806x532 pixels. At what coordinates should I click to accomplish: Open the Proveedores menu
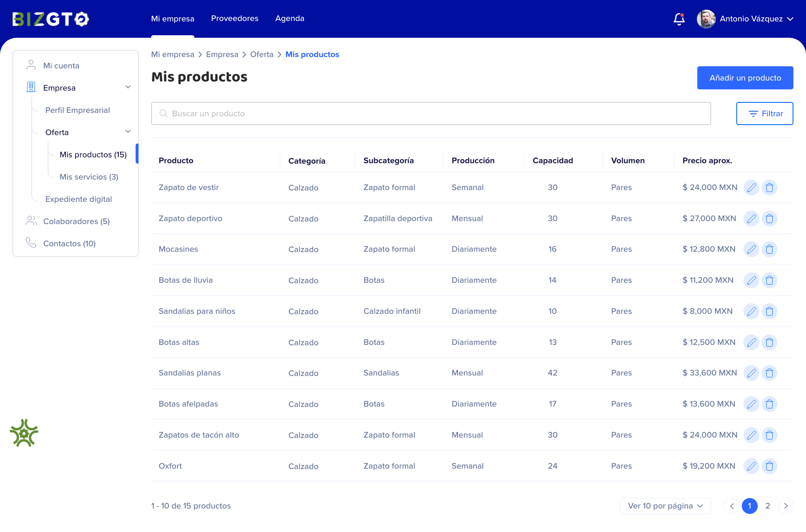click(234, 18)
